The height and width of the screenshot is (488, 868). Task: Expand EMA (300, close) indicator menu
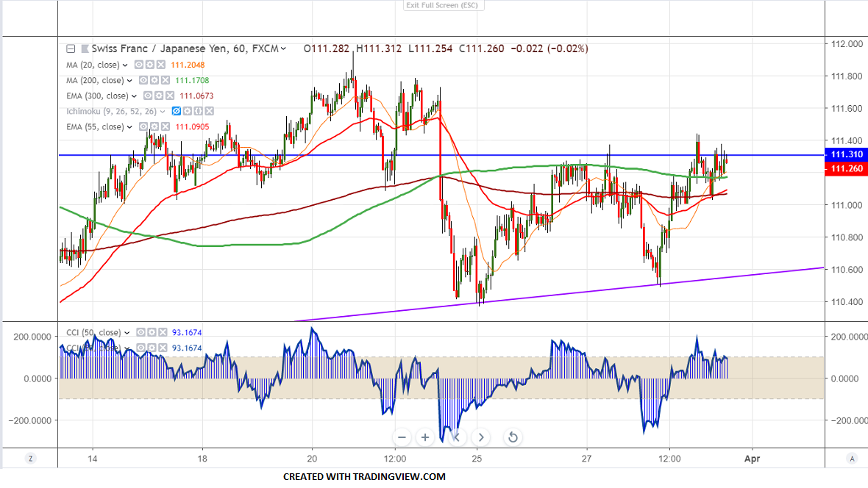click(x=134, y=96)
